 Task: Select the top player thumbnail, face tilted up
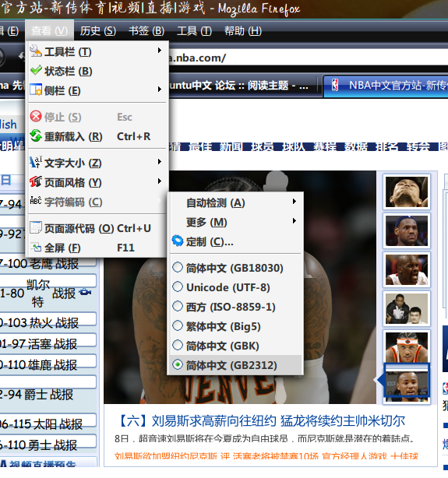(x=407, y=192)
